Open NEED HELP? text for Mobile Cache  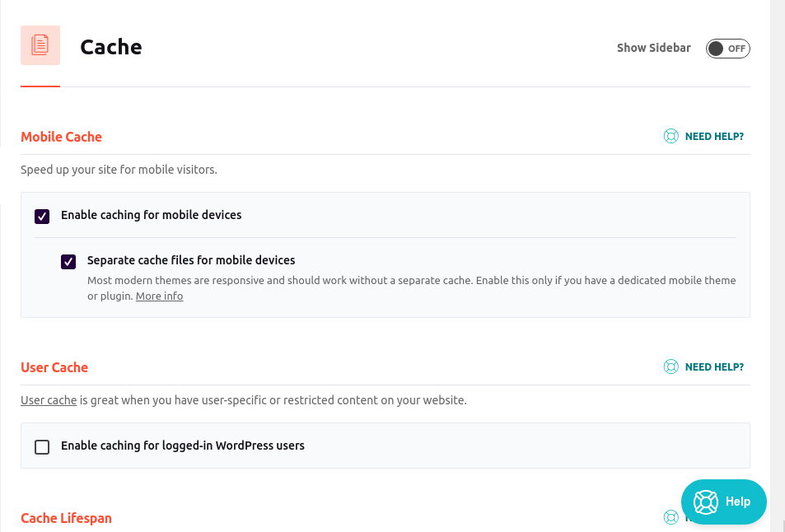(714, 137)
